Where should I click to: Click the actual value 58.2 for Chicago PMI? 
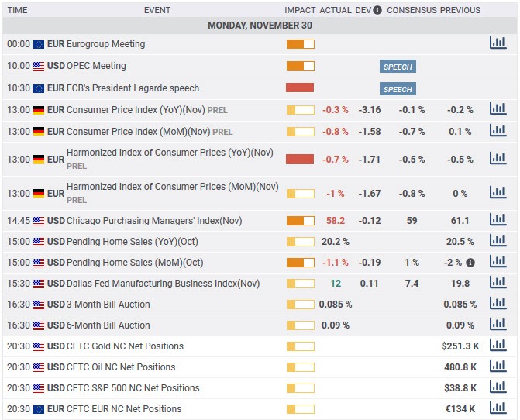[x=336, y=220]
